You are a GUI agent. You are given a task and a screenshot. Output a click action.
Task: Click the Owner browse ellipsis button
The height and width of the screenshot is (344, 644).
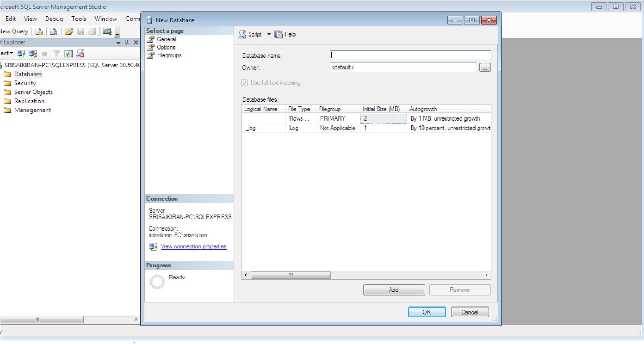coord(485,68)
